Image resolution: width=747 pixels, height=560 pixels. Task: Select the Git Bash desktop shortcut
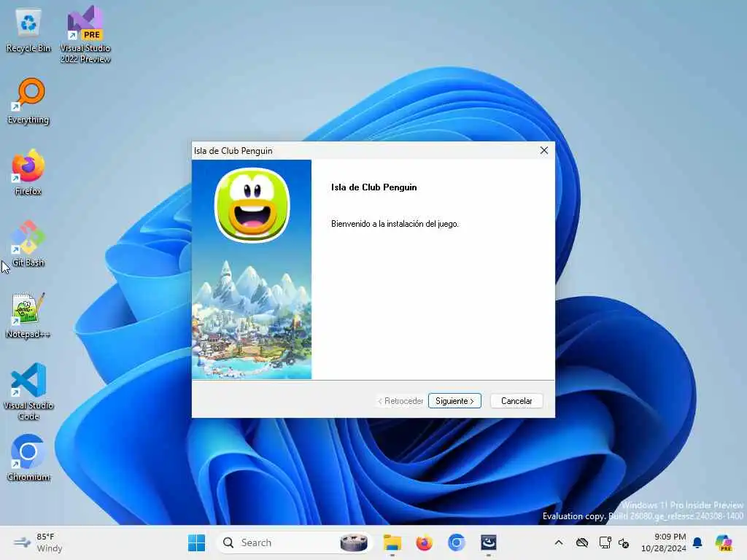coord(28,244)
